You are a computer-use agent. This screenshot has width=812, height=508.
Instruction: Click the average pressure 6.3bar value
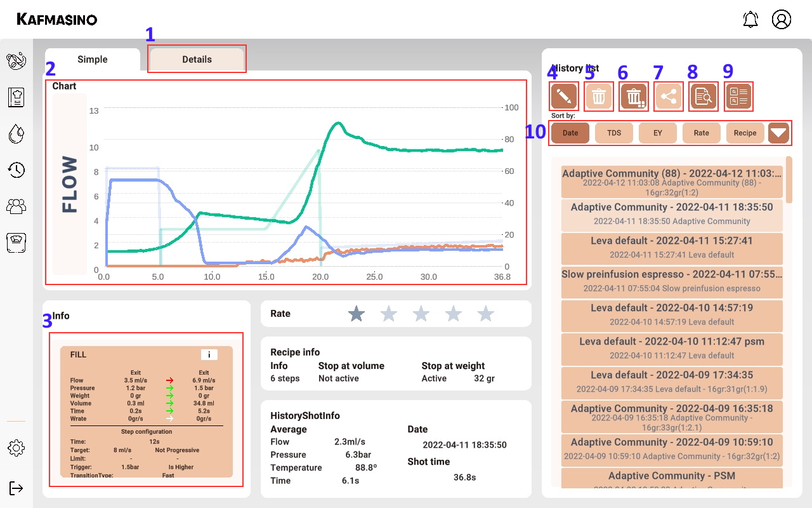tap(358, 455)
